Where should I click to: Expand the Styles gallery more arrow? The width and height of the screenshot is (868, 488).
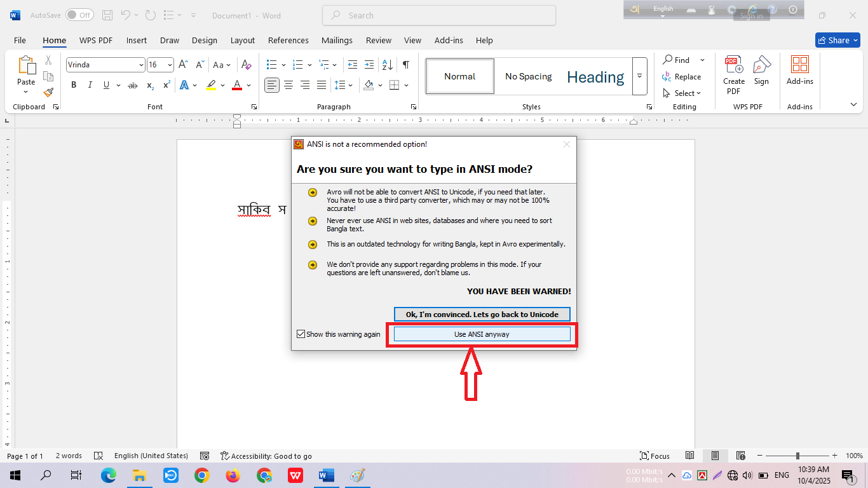click(639, 76)
